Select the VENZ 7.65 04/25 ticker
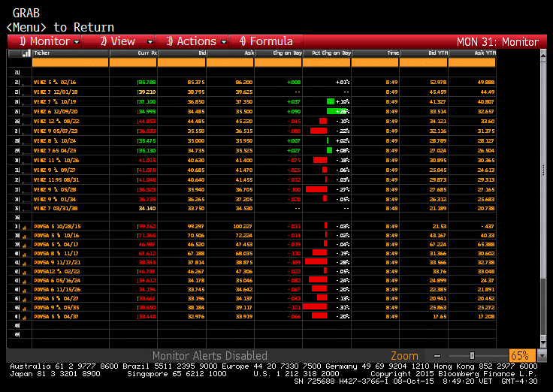Image resolution: width=553 pixels, height=392 pixels. click(55, 150)
